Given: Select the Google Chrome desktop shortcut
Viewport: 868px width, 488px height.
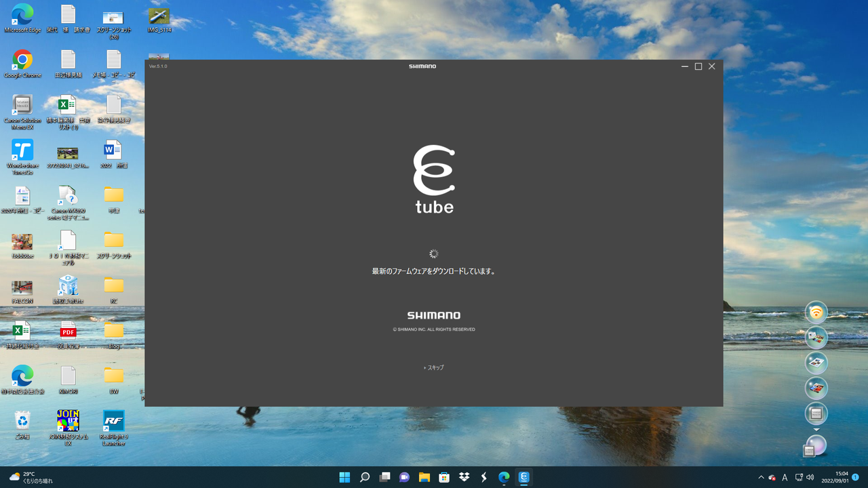Looking at the screenshot, I should click(22, 64).
